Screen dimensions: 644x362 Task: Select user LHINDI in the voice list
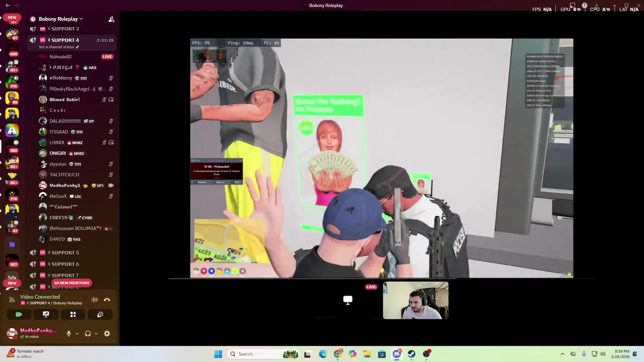(57, 142)
